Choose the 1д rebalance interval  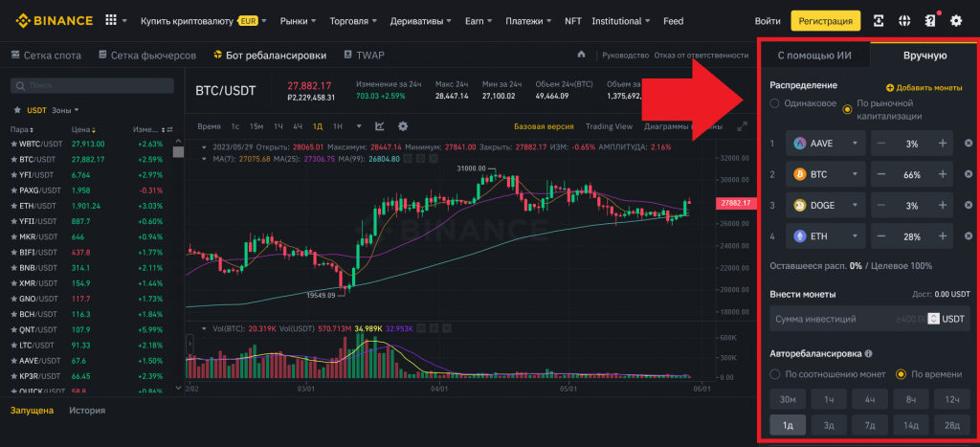coord(788,424)
